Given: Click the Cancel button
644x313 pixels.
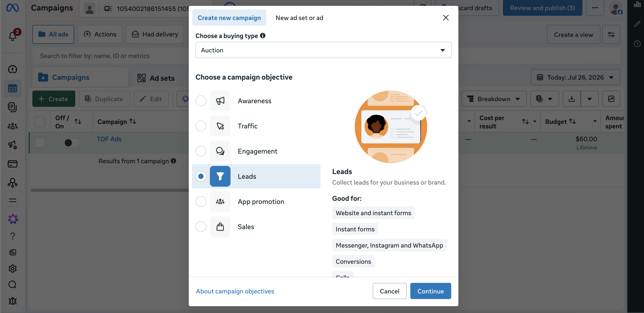Looking at the screenshot, I should (x=389, y=291).
